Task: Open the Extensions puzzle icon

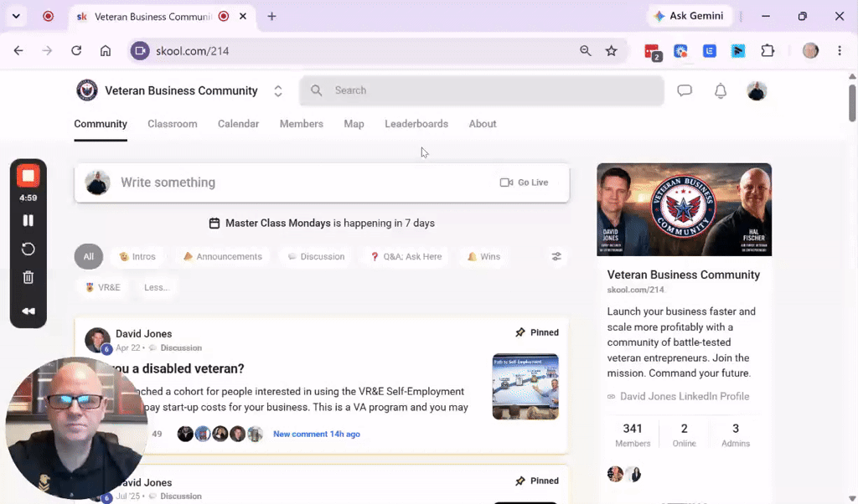Action: [x=768, y=51]
